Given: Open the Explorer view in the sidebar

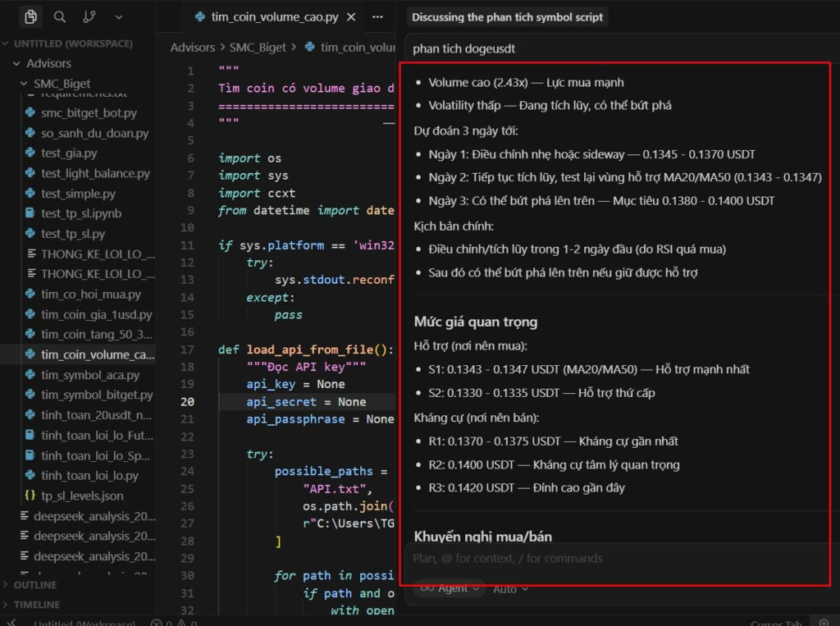Looking at the screenshot, I should click(x=30, y=16).
